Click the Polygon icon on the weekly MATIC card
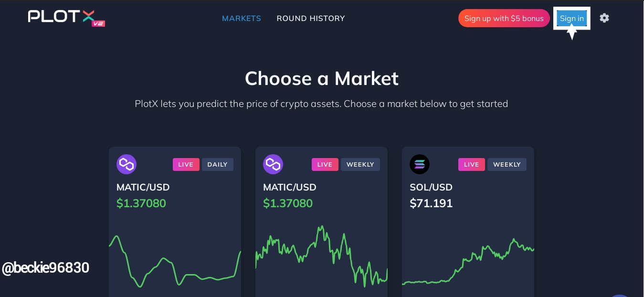644x297 pixels. point(273,164)
